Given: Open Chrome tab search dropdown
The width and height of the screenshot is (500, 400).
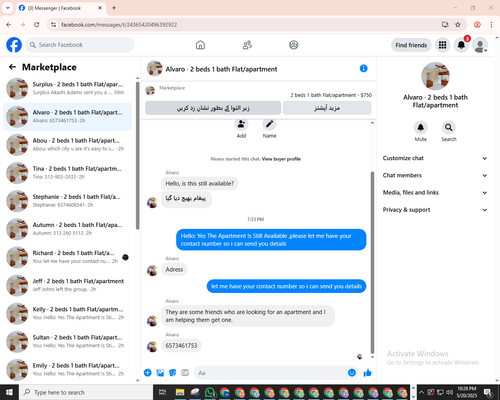Looking at the screenshot, I should coord(8,8).
